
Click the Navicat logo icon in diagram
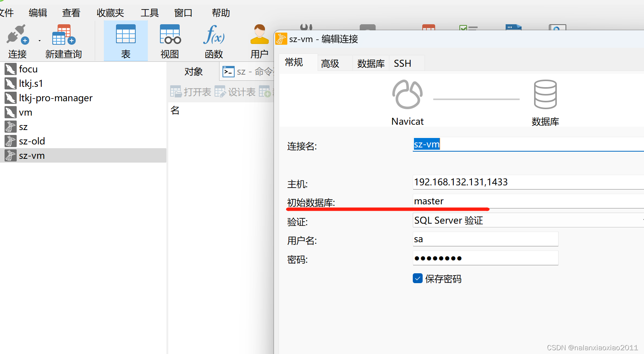click(x=407, y=94)
